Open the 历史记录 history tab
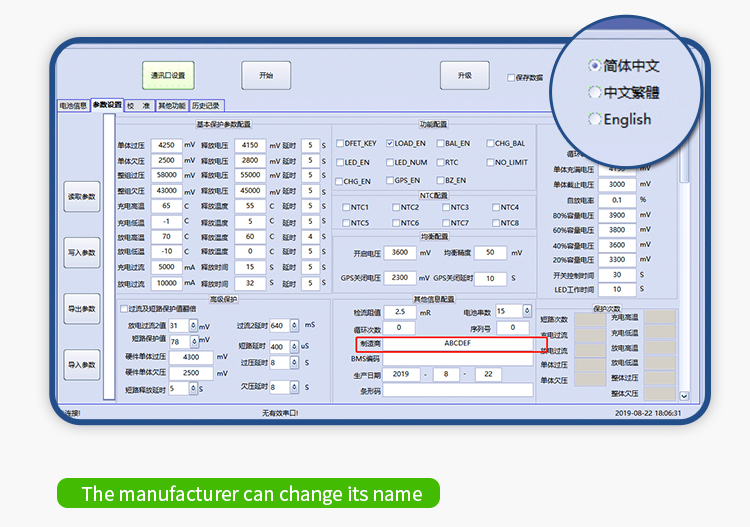Image resolution: width=750 pixels, height=527 pixels. [206, 106]
